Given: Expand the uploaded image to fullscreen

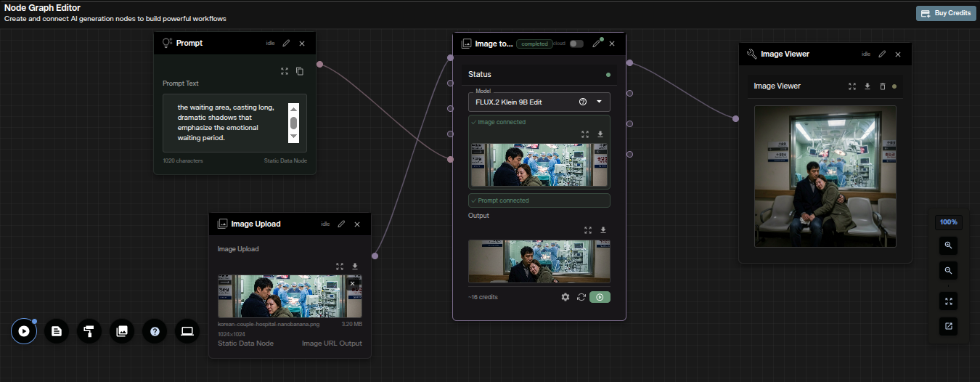Looking at the screenshot, I should pos(340,266).
